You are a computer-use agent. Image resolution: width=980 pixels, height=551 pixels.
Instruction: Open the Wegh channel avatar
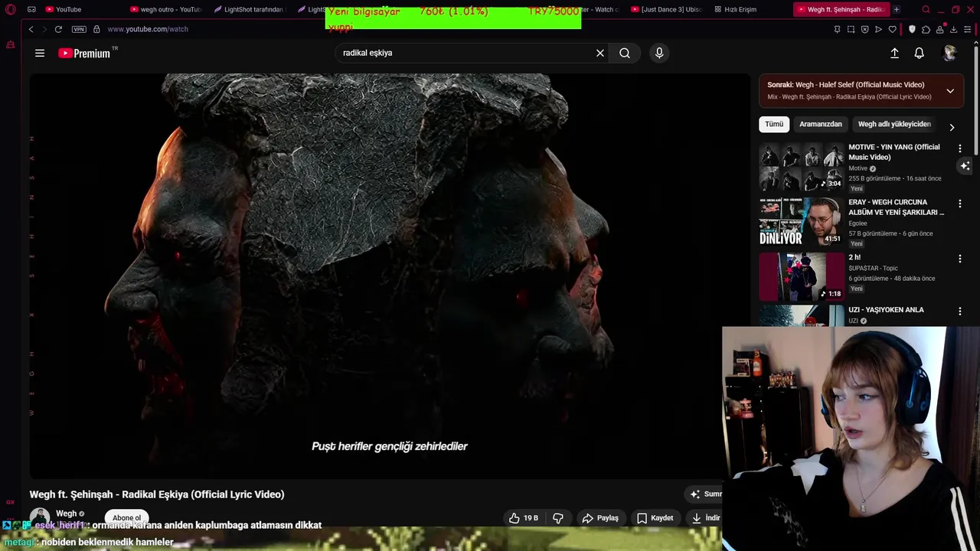pos(40,517)
